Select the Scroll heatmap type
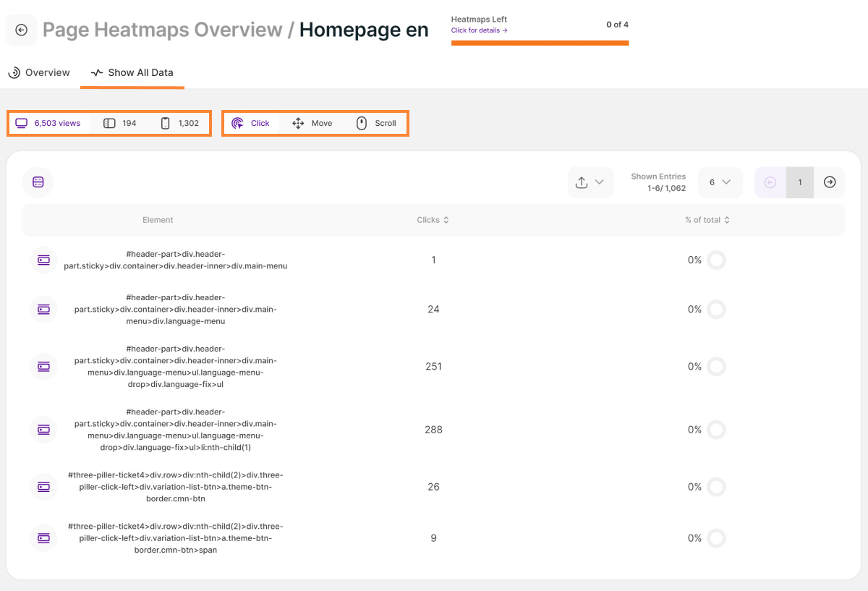Viewport: 868px width, 591px height. pos(376,123)
